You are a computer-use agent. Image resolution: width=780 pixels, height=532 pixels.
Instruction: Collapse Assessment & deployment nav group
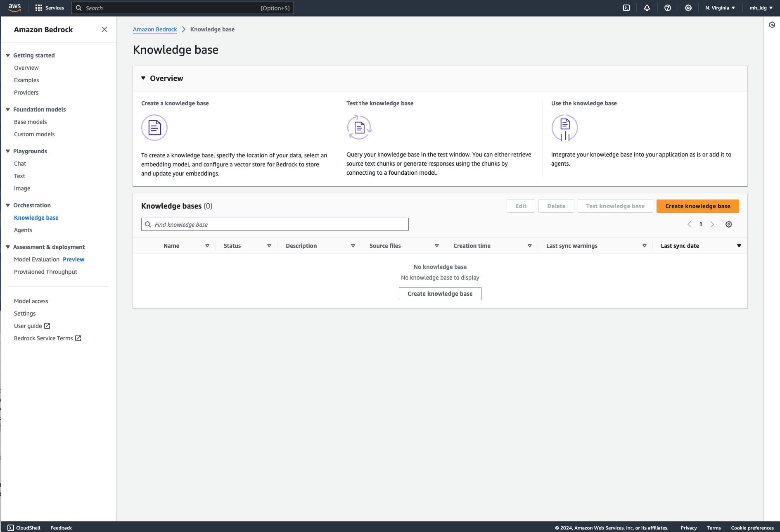[7, 247]
